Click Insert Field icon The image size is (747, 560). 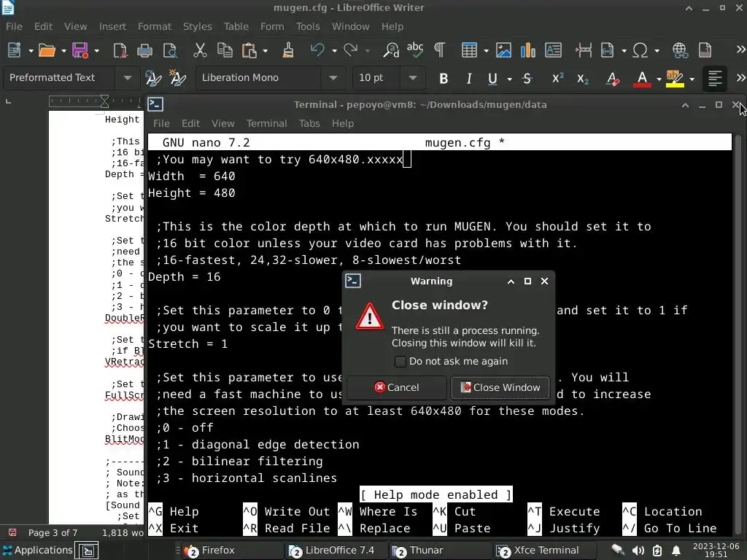point(608,50)
